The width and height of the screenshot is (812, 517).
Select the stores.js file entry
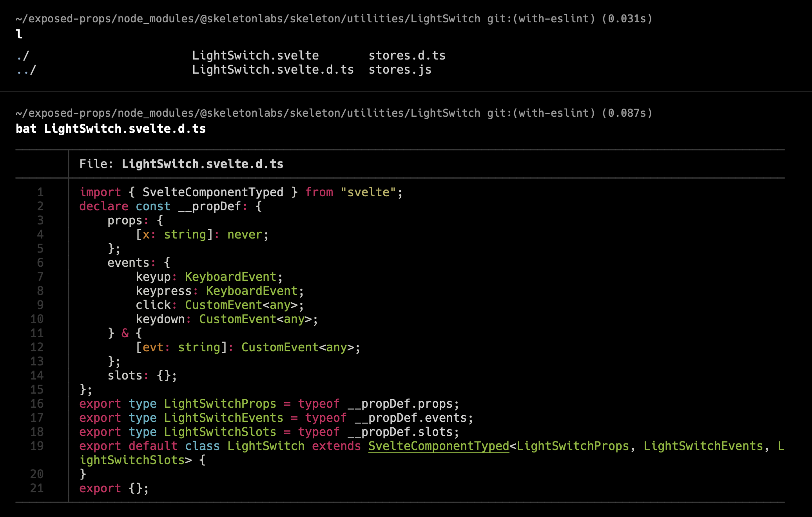click(x=400, y=69)
